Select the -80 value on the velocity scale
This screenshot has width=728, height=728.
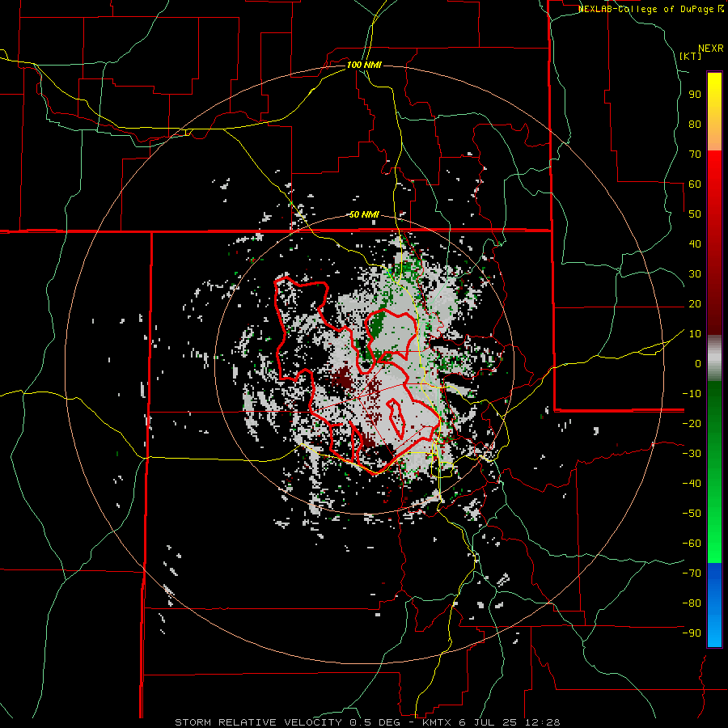(x=692, y=603)
